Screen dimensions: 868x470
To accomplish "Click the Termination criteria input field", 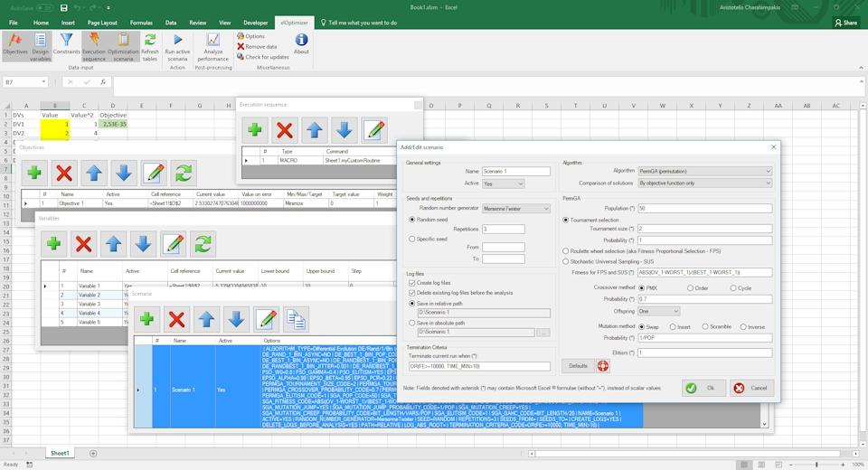I will pyautogui.click(x=479, y=366).
